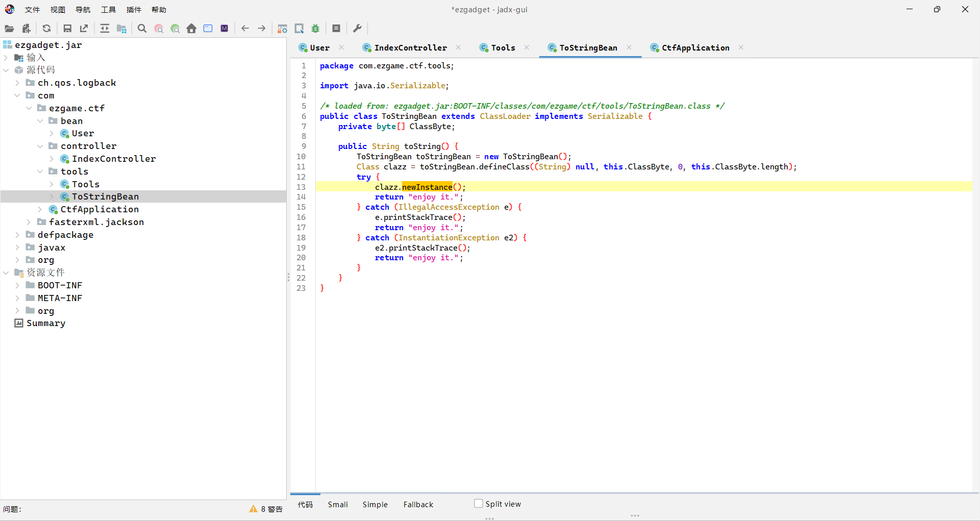Open the 视图 menu
Image resolution: width=980 pixels, height=521 pixels.
58,10
